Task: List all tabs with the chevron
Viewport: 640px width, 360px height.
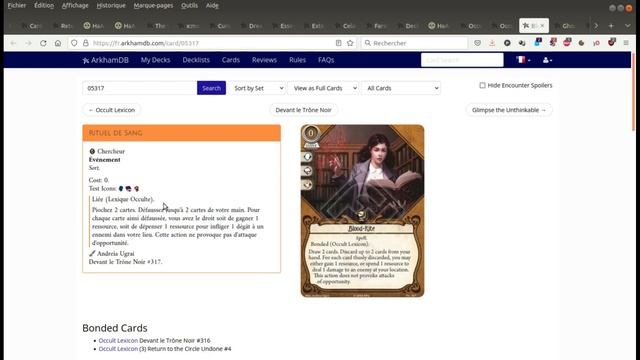Action: point(628,26)
